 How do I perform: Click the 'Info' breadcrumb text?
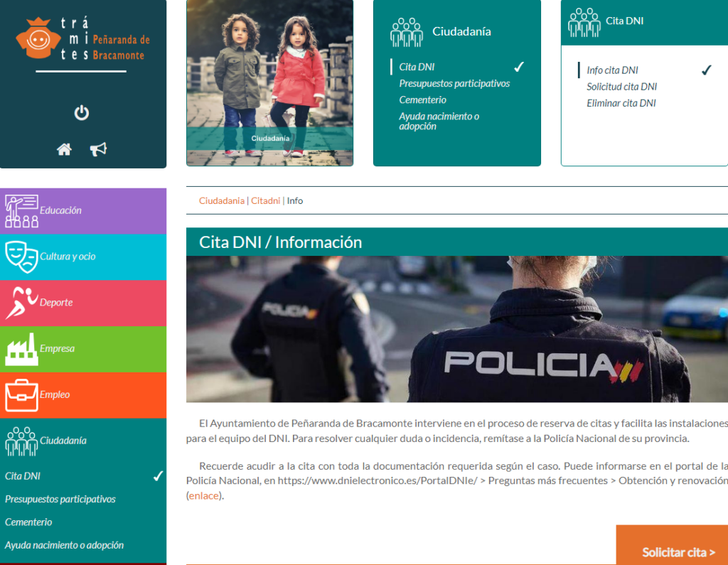(x=295, y=200)
